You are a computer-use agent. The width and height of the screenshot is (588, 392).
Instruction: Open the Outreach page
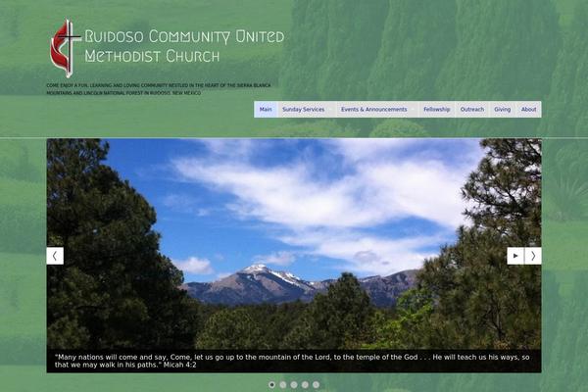click(472, 109)
